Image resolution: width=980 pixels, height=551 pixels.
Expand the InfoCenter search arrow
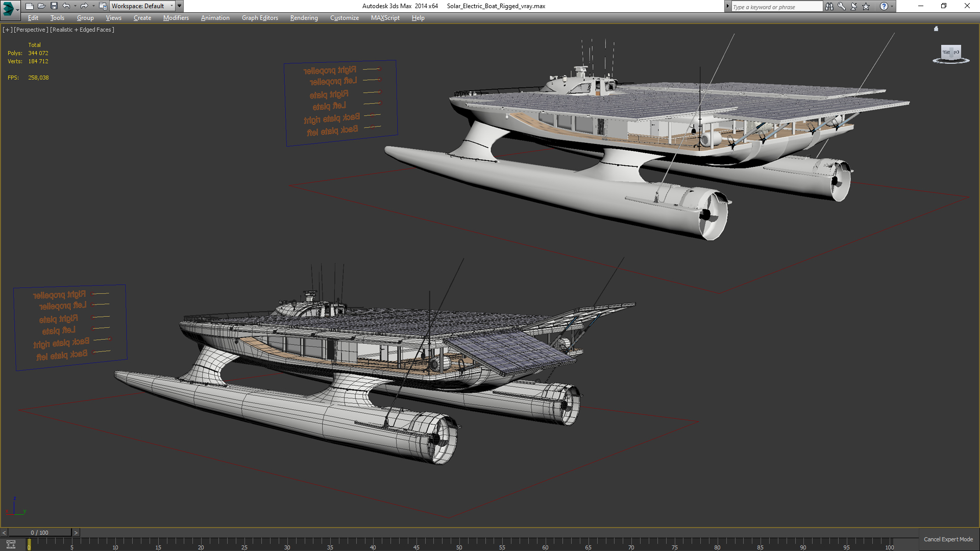point(728,6)
